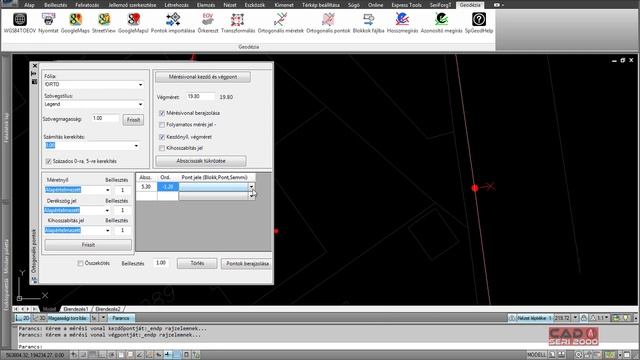The width and height of the screenshot is (640, 360).
Task: Open the view scale dropdown arrow
Action: (x=576, y=318)
